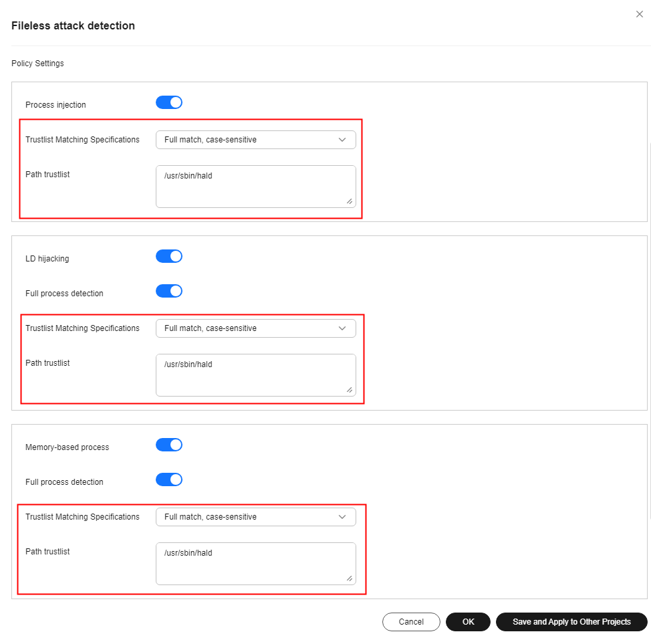This screenshot has height=644, width=651.
Task: Disable the LD hijacking switch
Action: tap(169, 256)
